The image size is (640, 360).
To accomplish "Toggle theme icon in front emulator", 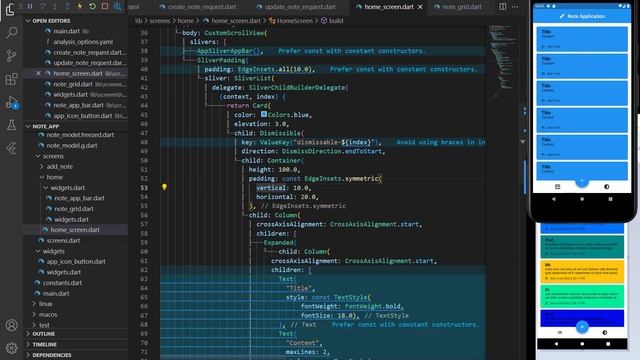I will pos(607,187).
